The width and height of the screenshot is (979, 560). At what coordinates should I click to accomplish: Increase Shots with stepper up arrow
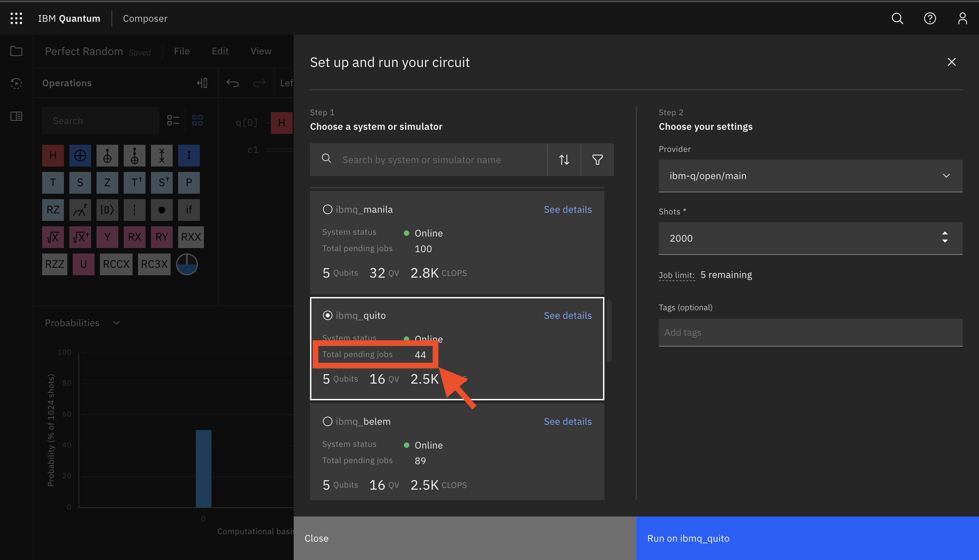tap(945, 233)
